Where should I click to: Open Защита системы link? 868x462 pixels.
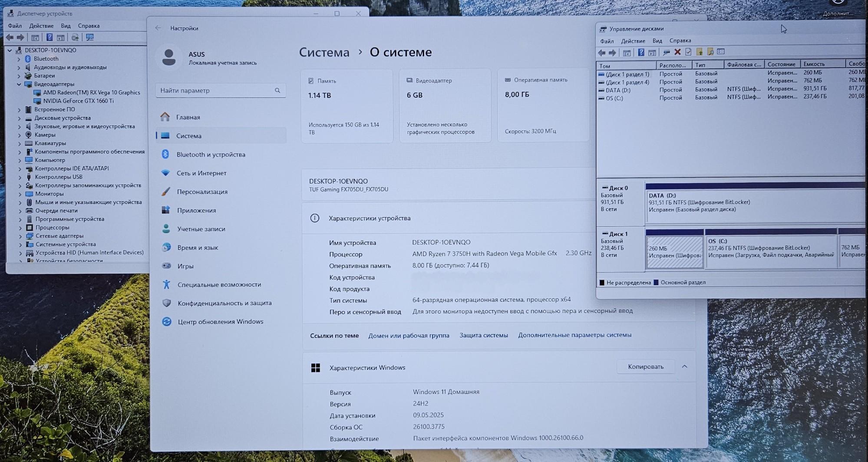click(x=484, y=335)
